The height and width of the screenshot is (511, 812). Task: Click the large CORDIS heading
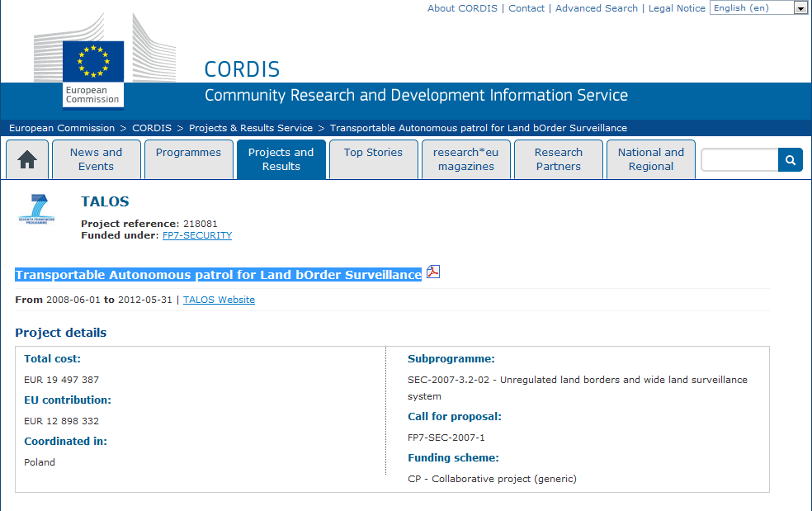(242, 69)
